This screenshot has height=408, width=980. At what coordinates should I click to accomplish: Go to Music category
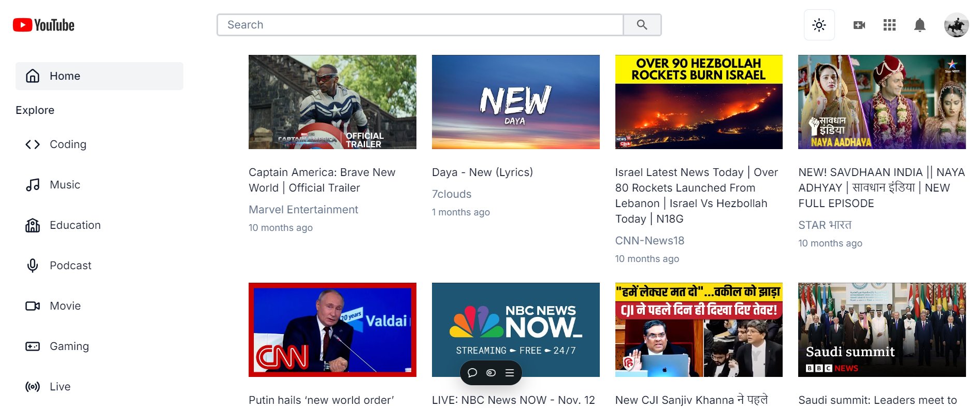coord(65,185)
